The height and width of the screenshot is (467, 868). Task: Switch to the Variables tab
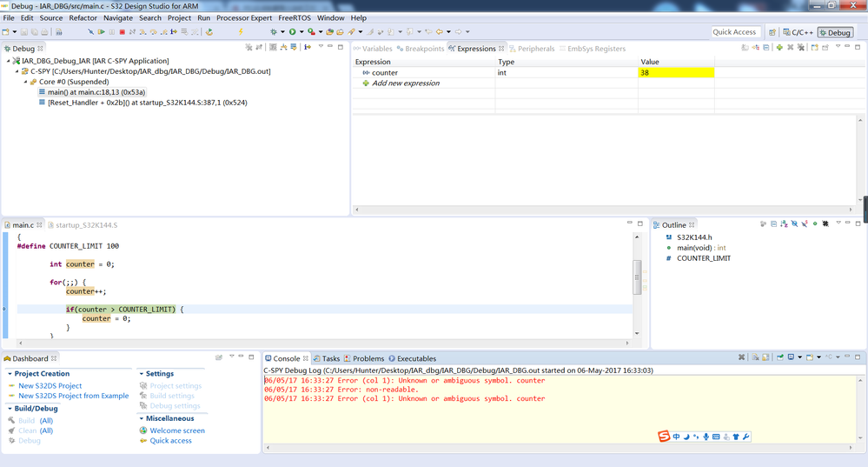[x=373, y=49]
